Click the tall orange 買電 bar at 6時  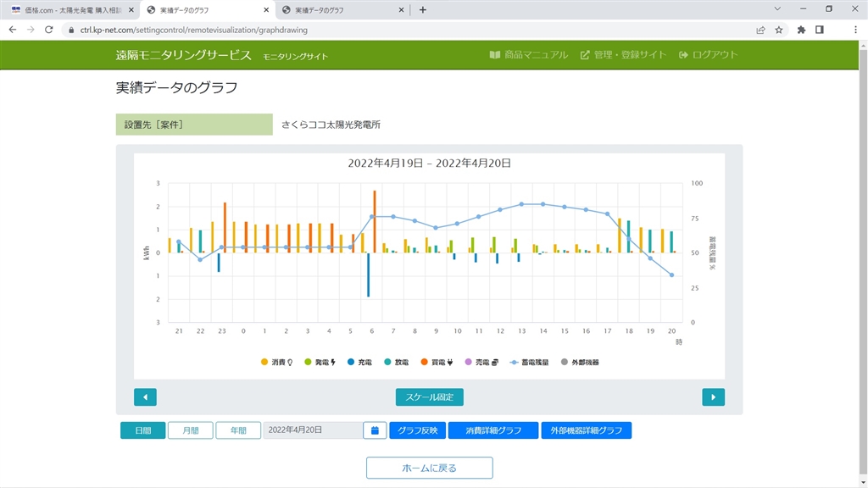click(x=375, y=221)
